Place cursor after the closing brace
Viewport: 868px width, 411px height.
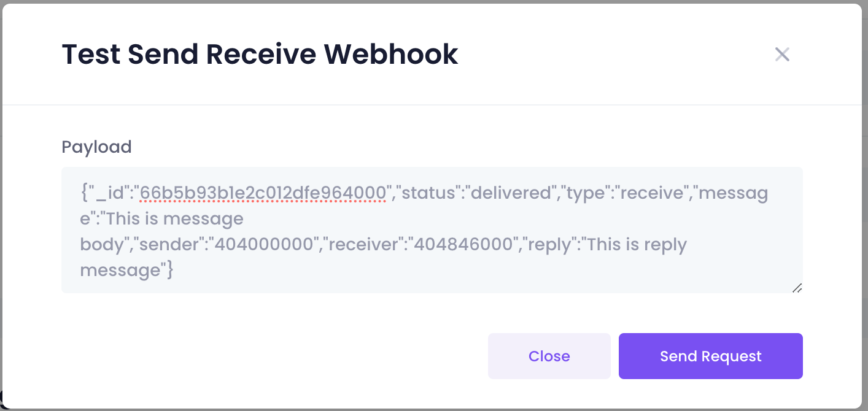click(174, 271)
